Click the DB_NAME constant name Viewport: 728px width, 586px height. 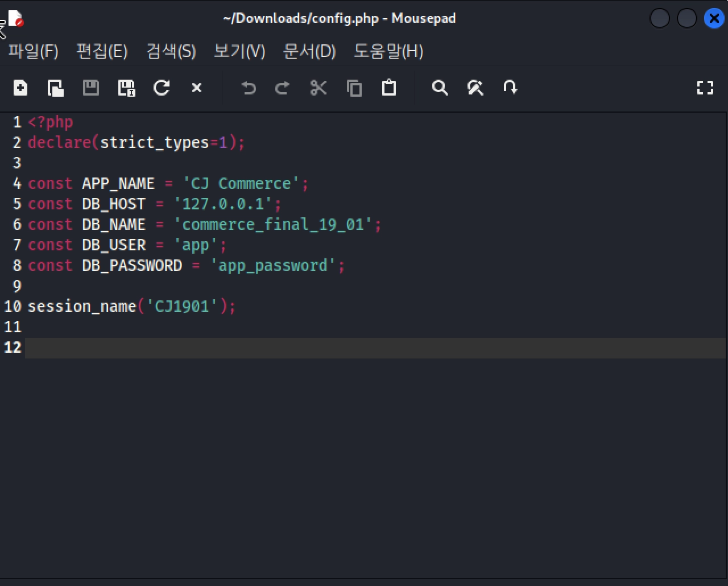pyautogui.click(x=114, y=224)
